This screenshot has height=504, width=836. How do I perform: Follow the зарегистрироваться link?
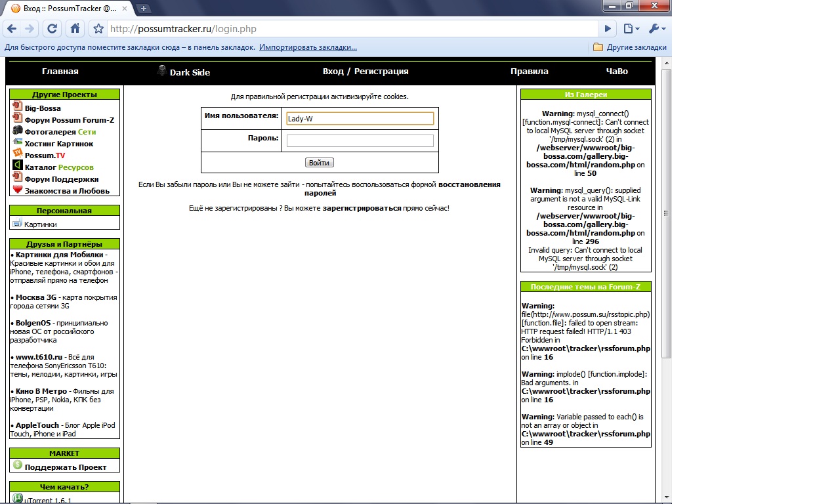click(362, 208)
